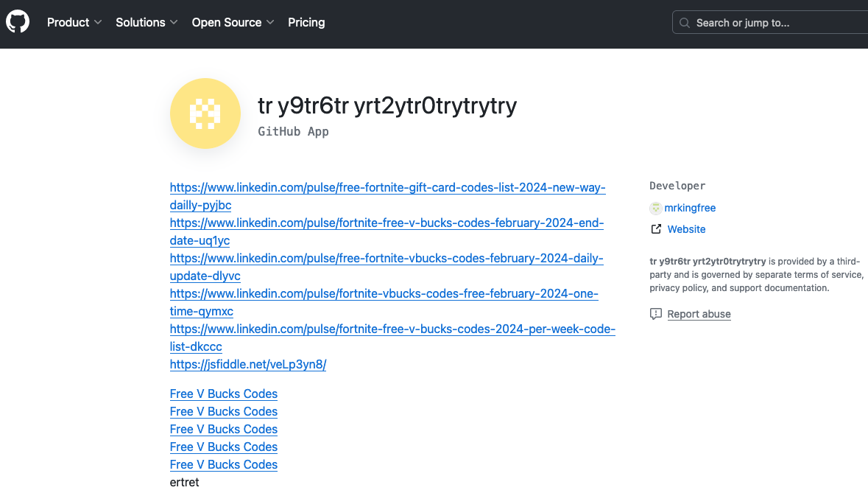The width and height of the screenshot is (868, 493).
Task: Expand the Solutions dropdown menu
Action: click(147, 23)
